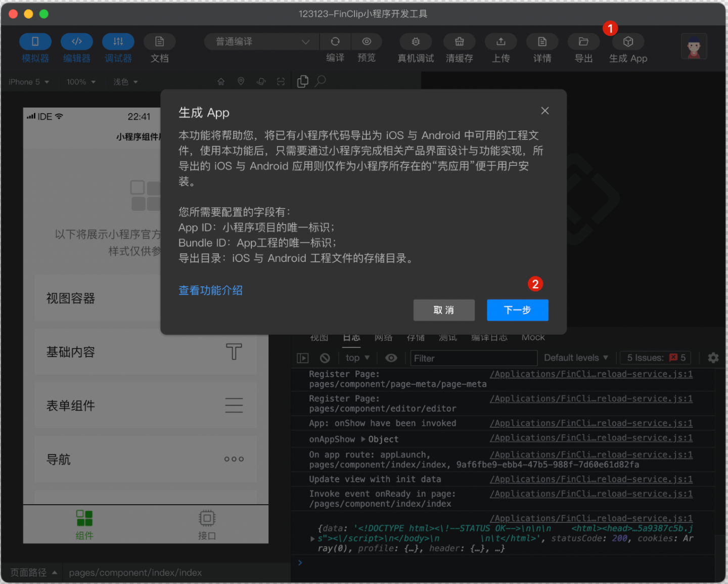Open the iPhone 5 device selector
The width and height of the screenshot is (728, 584).
pyautogui.click(x=28, y=81)
